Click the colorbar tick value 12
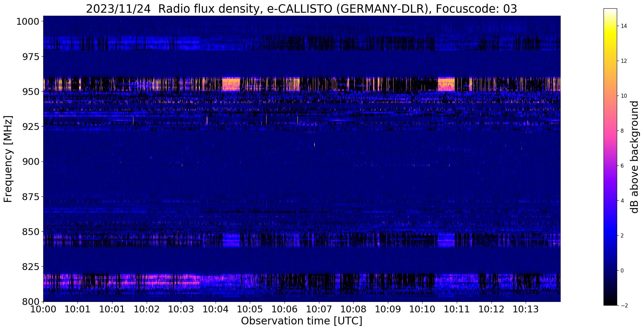 coord(624,61)
